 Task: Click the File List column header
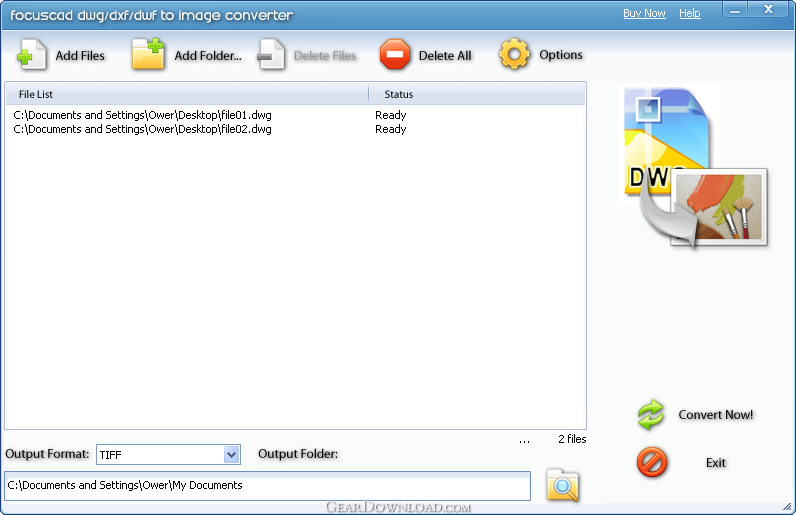pyautogui.click(x=187, y=94)
